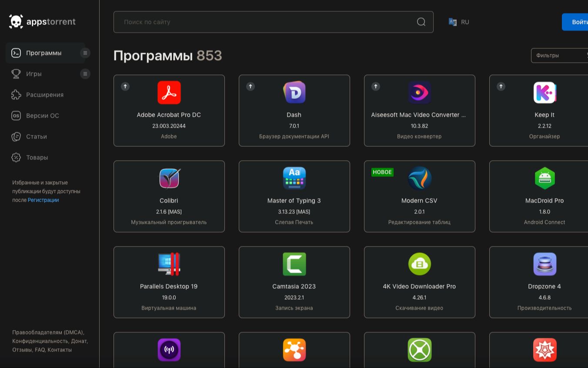
Task: Click the red star app icon
Action: [545, 350]
